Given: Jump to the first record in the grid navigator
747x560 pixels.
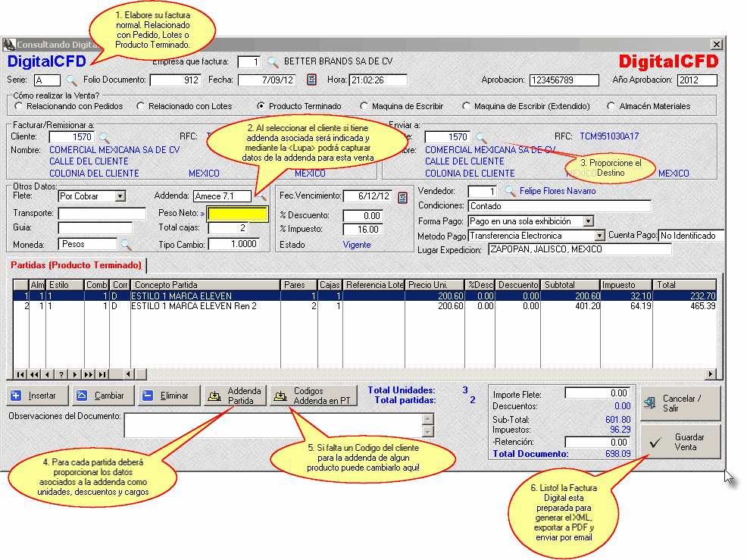Looking at the screenshot, I should point(20,374).
